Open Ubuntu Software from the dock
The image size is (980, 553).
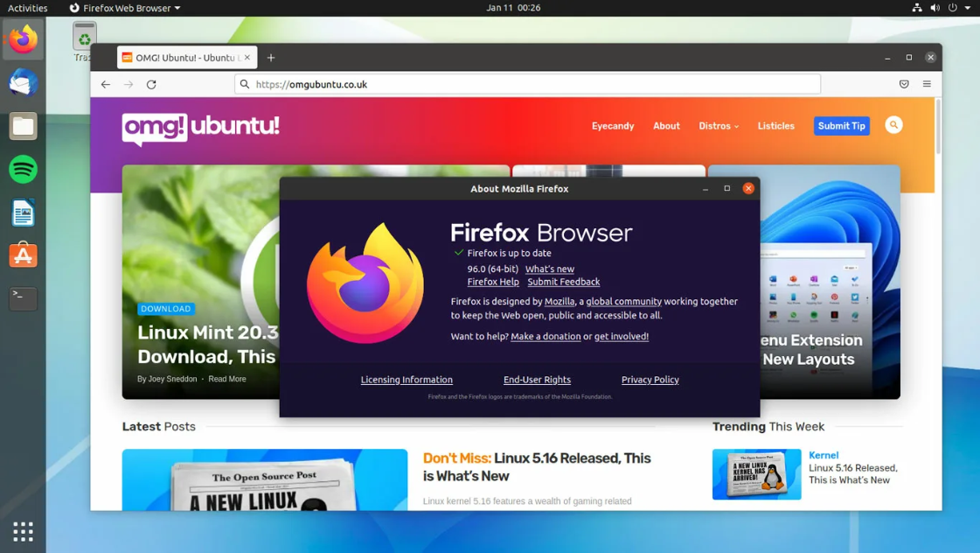(x=23, y=255)
